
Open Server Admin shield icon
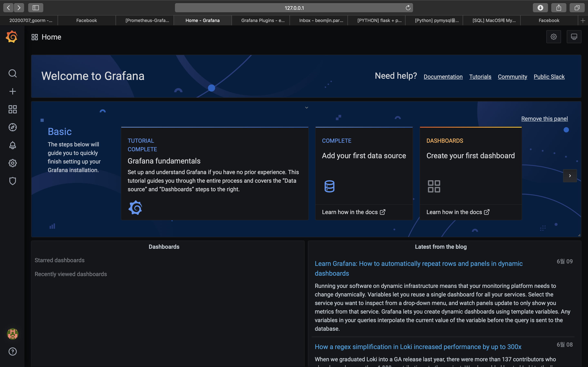(12, 181)
